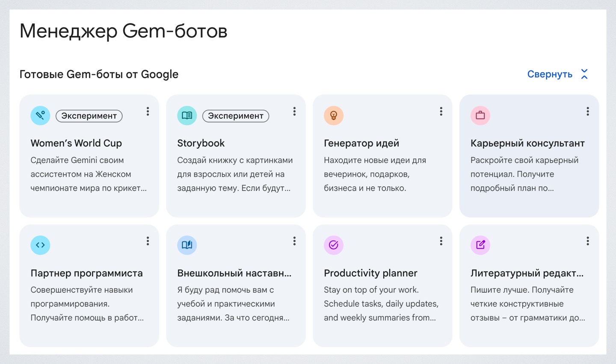This screenshot has width=616, height=364.
Task: Click the Storybook open-book icon
Action: pyautogui.click(x=187, y=115)
